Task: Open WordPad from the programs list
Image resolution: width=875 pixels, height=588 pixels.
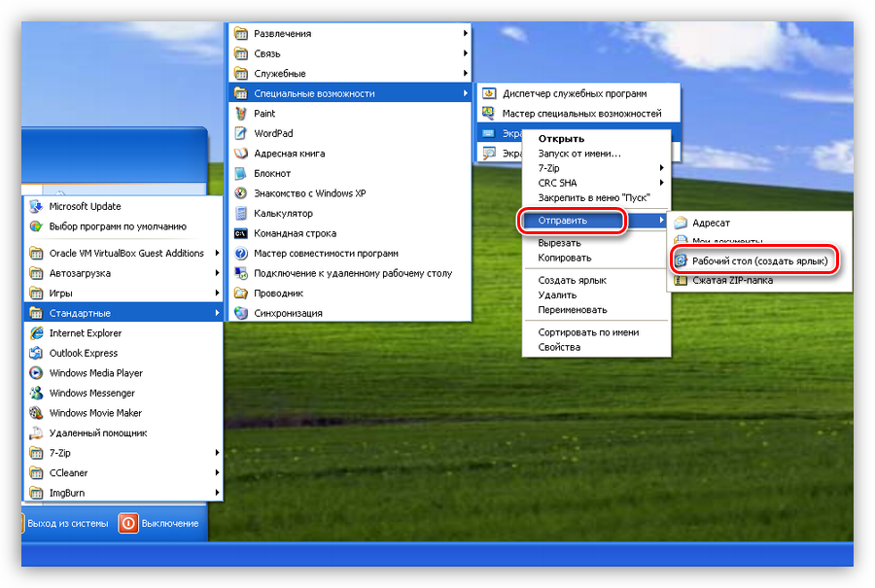Action: (x=272, y=133)
